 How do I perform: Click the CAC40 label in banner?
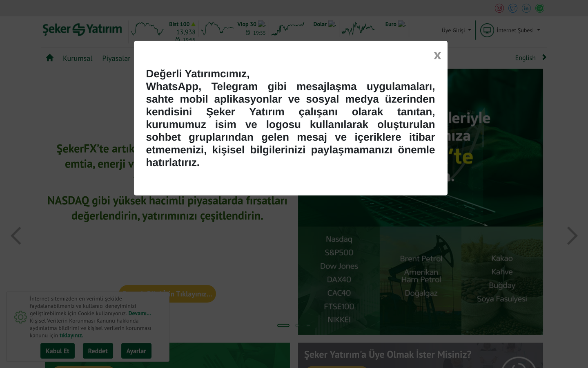[x=339, y=293]
